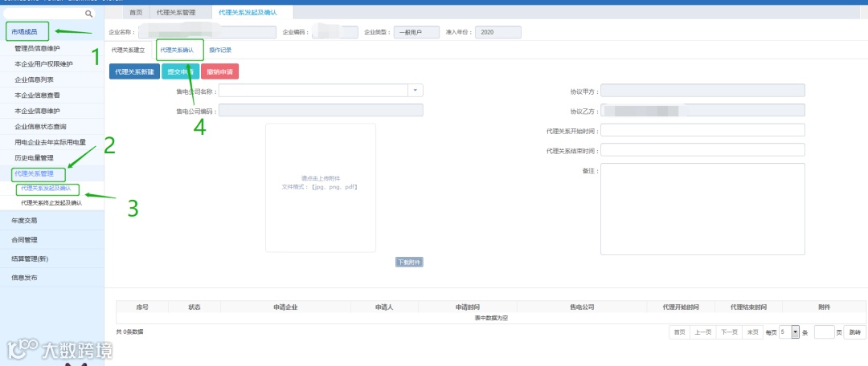Click the sidebar search input box
This screenshot has height=366, width=868.
[49, 14]
